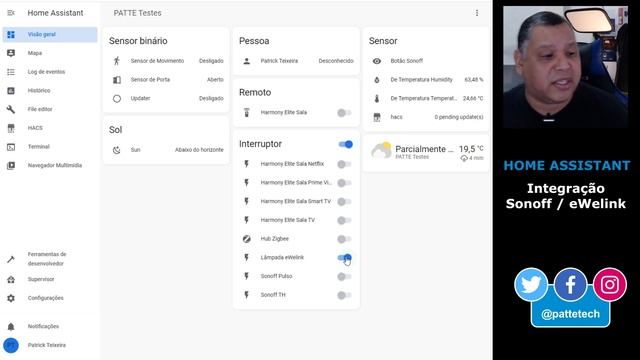
Task: Click the hacs store icon in Sensor card
Action: coord(377,117)
